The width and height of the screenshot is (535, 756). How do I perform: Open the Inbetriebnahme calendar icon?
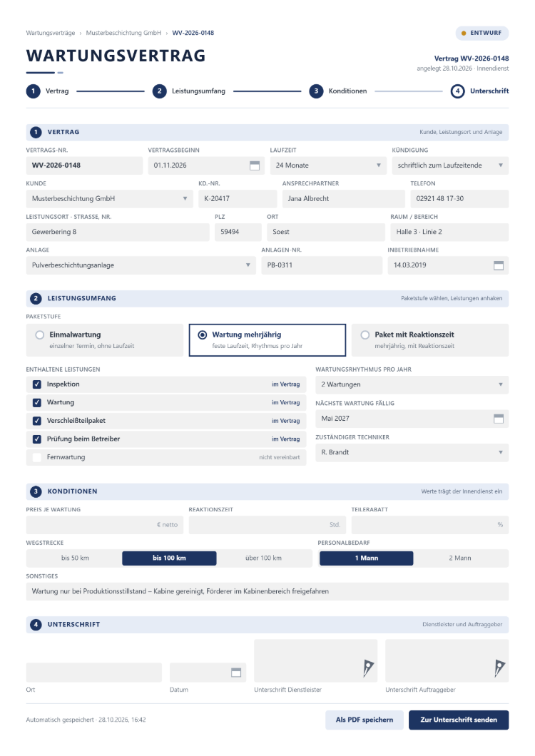tap(499, 265)
